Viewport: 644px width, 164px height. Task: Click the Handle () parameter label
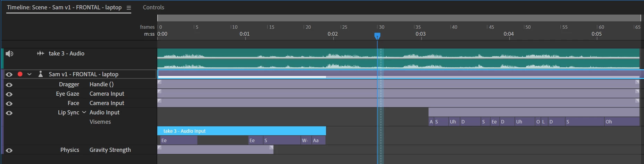coord(101,84)
